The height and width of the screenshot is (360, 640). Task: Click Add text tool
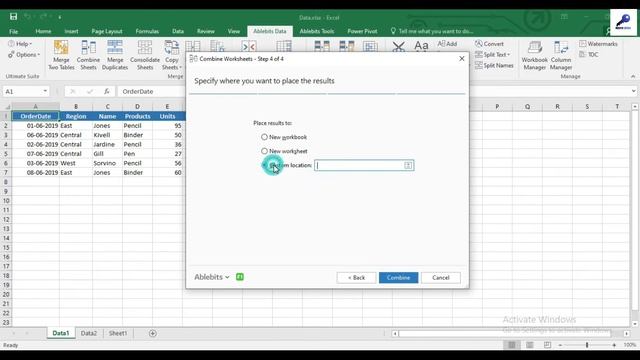pyautogui.click(x=447, y=44)
